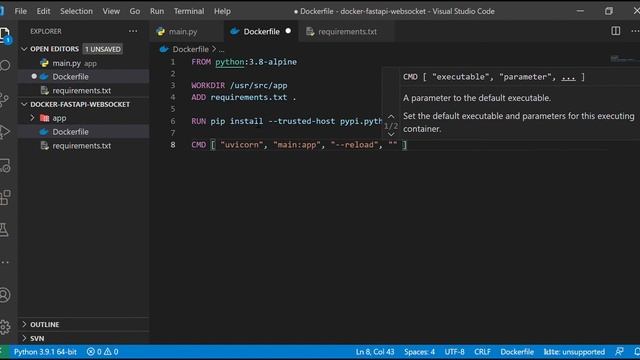This screenshot has width=640, height=360.
Task: Open the Explorer activity bar icon
Action: pyautogui.click(x=5, y=35)
